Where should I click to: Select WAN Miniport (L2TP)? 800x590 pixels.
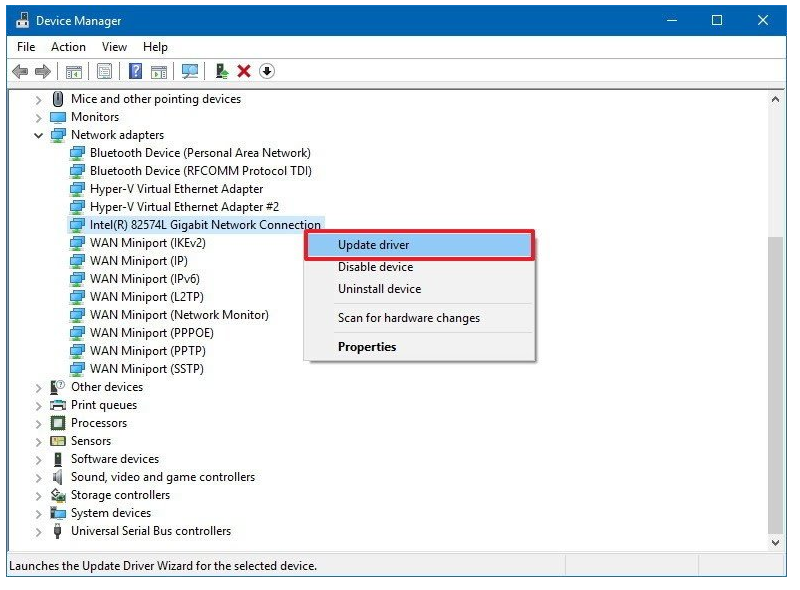tap(146, 297)
